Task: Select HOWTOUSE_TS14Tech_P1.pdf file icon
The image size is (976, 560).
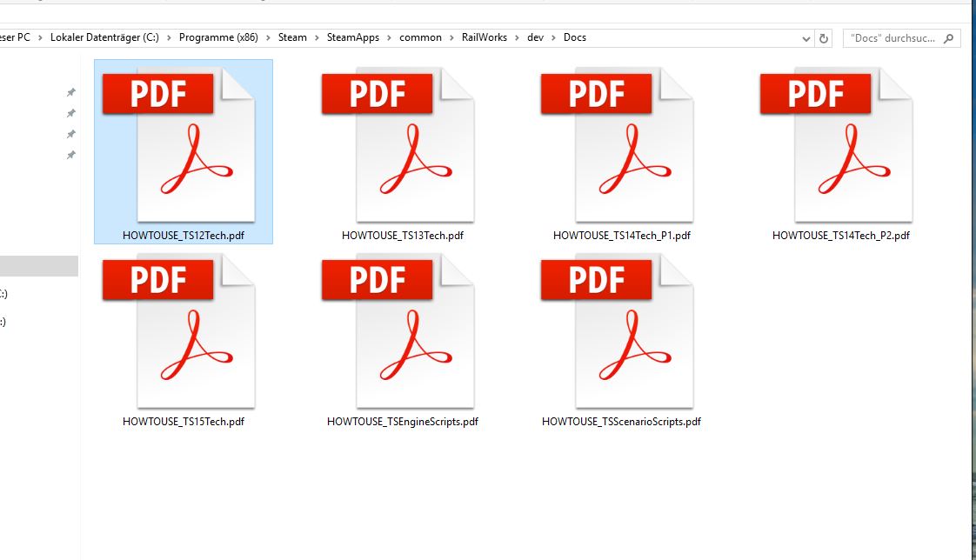Action: point(618,144)
